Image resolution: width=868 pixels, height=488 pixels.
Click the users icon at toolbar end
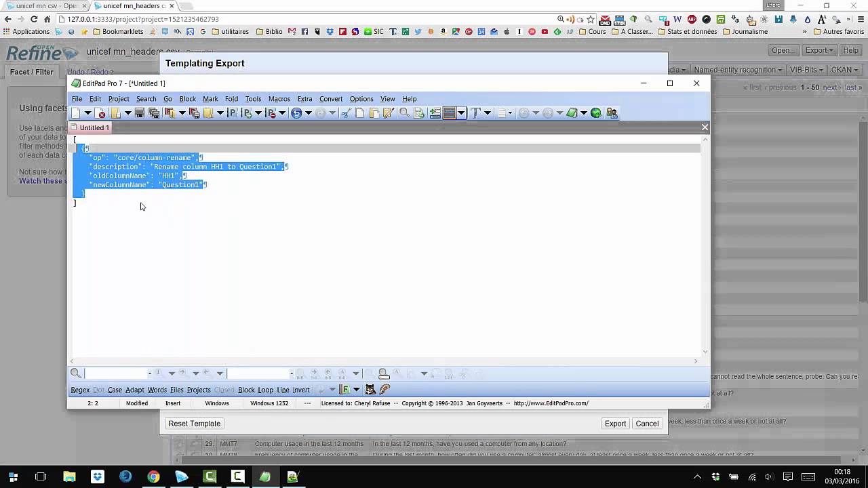(612, 113)
